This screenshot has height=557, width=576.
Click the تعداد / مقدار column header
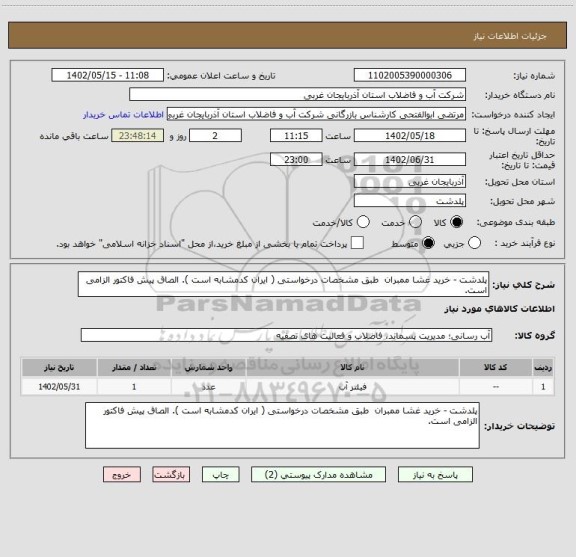(134, 367)
